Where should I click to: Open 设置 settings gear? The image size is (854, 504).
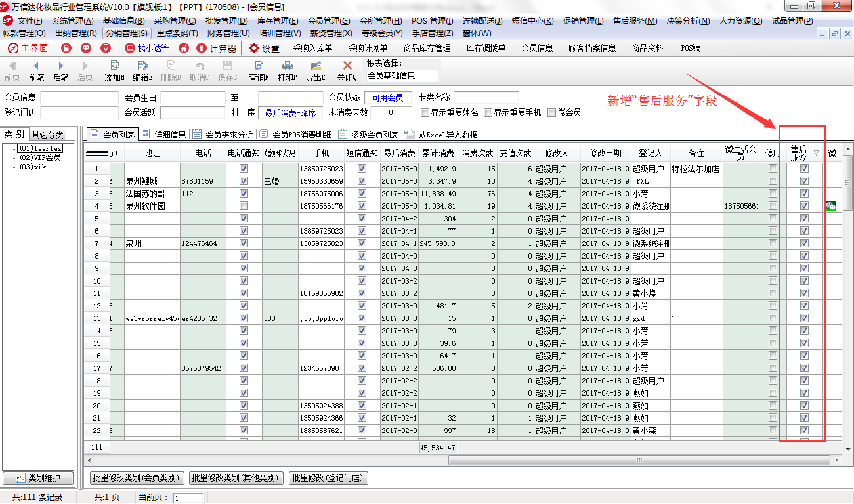[264, 48]
